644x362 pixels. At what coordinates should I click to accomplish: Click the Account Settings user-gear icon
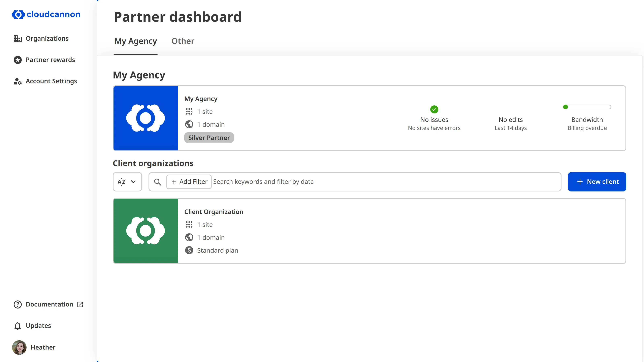(x=18, y=81)
